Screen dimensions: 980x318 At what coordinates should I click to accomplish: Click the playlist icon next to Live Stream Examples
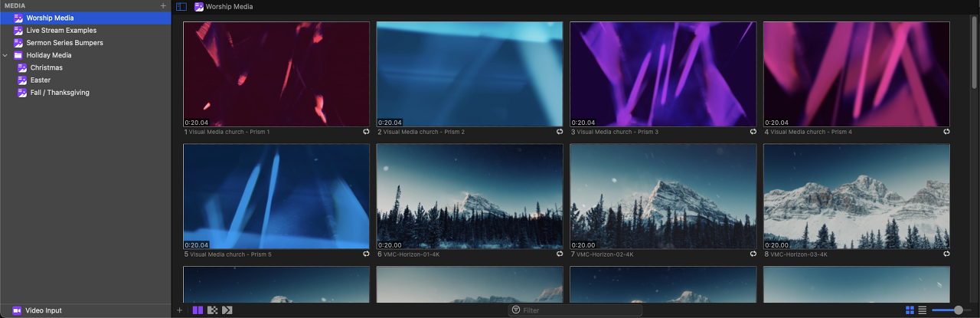18,31
